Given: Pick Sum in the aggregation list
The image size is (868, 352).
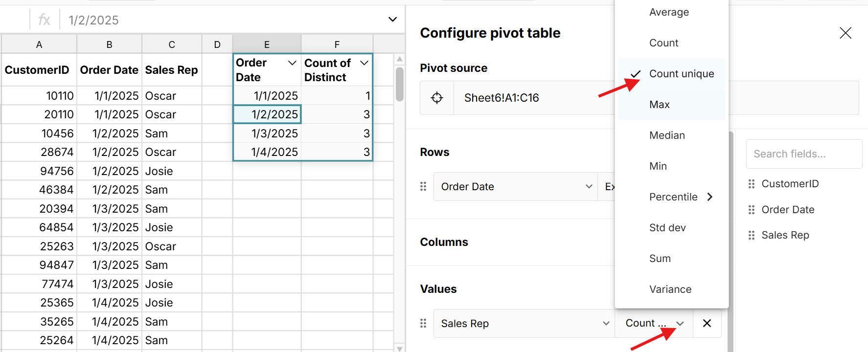Looking at the screenshot, I should coord(660,259).
